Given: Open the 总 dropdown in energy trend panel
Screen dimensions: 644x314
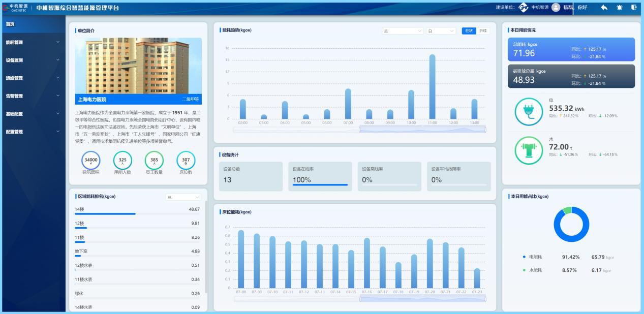Looking at the screenshot, I should tap(403, 31).
